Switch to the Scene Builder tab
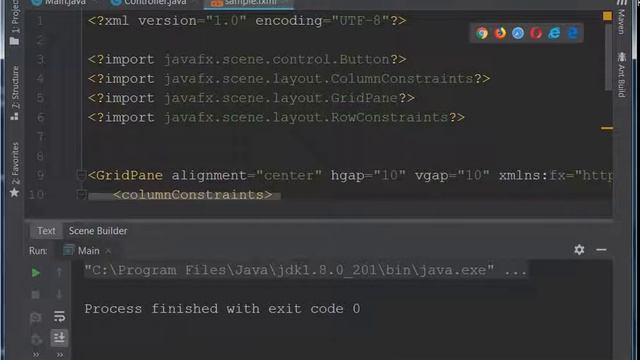The image size is (640, 360). click(x=98, y=231)
